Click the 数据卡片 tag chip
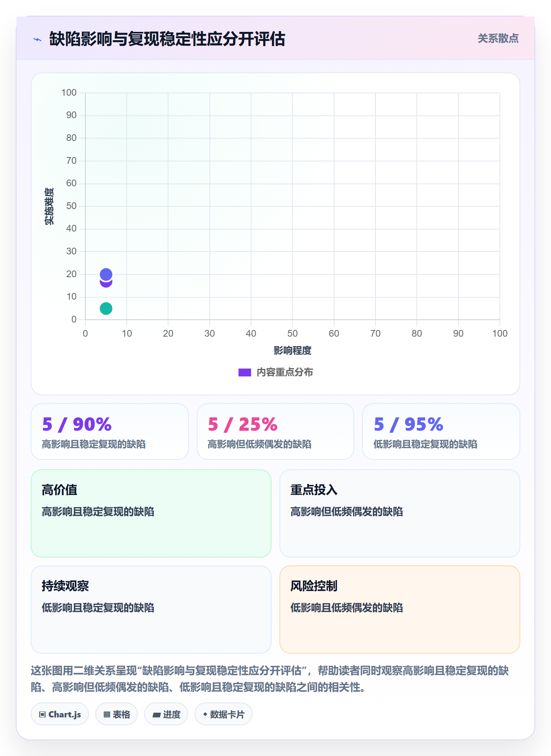551x756 pixels. (224, 714)
